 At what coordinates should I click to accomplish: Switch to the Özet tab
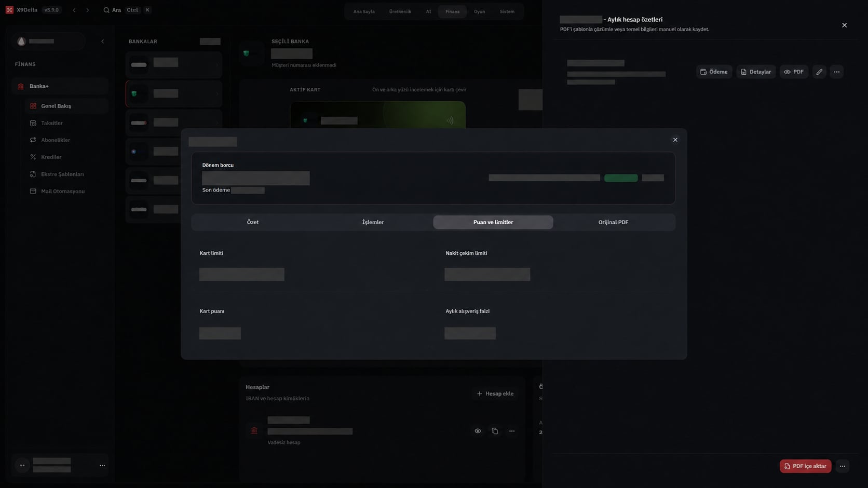pyautogui.click(x=252, y=222)
